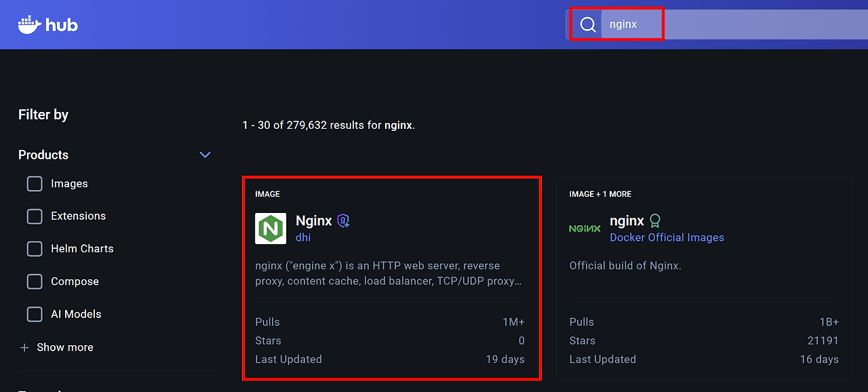Toggle the AI Models checkbox
The height and width of the screenshot is (392, 868).
(x=35, y=315)
